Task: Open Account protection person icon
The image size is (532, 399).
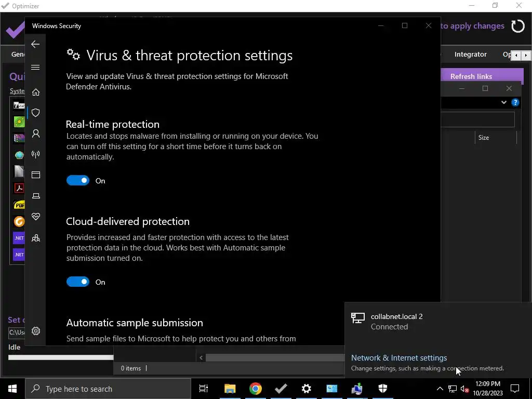Action: (36, 134)
